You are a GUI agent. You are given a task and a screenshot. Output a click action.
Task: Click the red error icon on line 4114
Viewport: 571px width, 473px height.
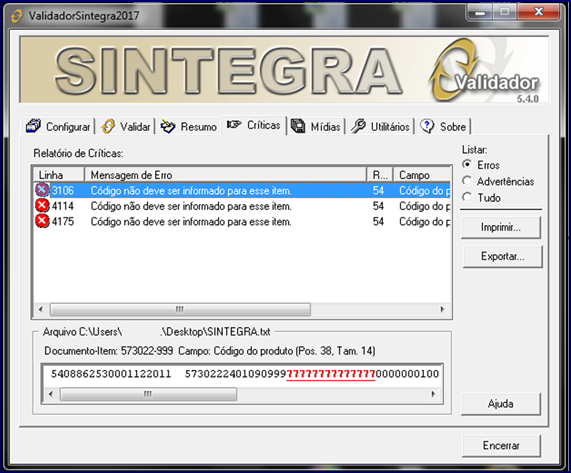click(x=42, y=206)
